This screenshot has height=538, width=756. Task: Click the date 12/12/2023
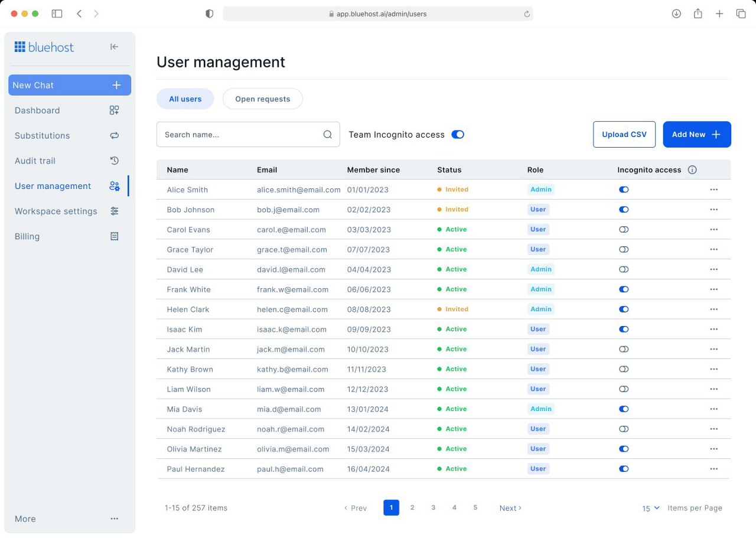pos(368,389)
